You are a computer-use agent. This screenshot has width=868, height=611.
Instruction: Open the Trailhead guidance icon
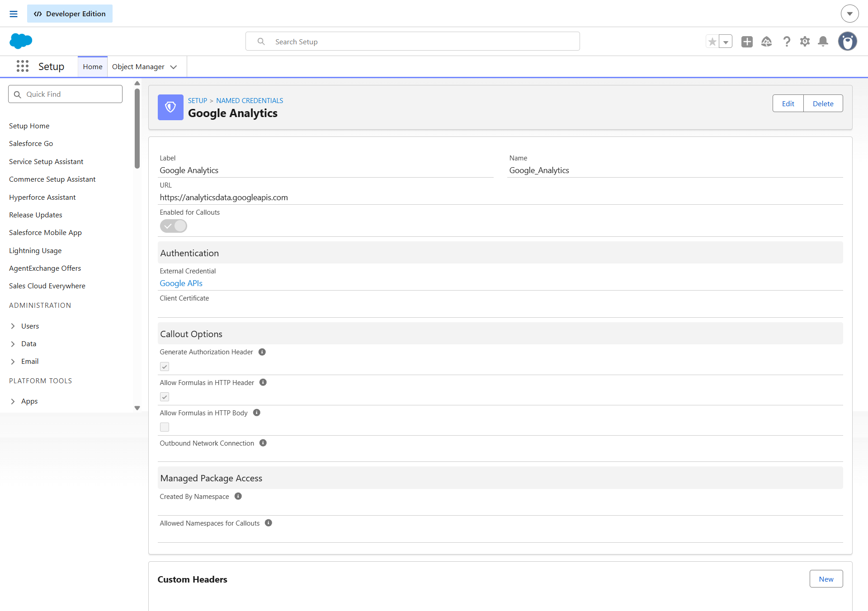point(766,42)
